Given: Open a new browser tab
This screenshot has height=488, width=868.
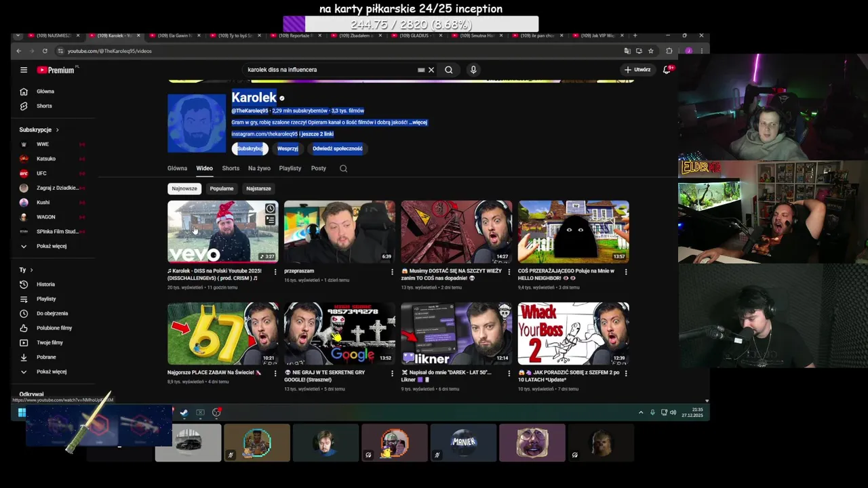Looking at the screenshot, I should 635,35.
